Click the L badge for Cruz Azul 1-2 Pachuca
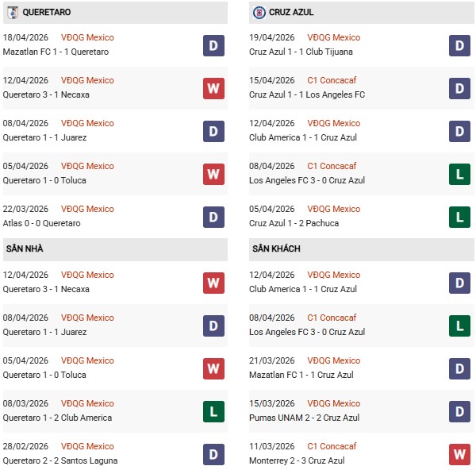The height and width of the screenshot is (470, 476). point(460,217)
